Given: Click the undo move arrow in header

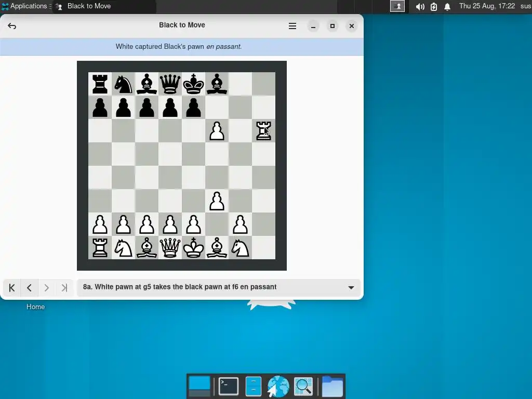Looking at the screenshot, I should point(12,26).
